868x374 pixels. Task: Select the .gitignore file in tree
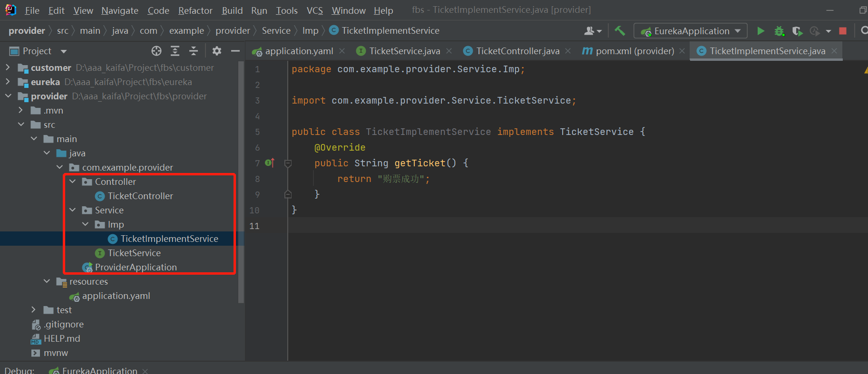point(64,324)
